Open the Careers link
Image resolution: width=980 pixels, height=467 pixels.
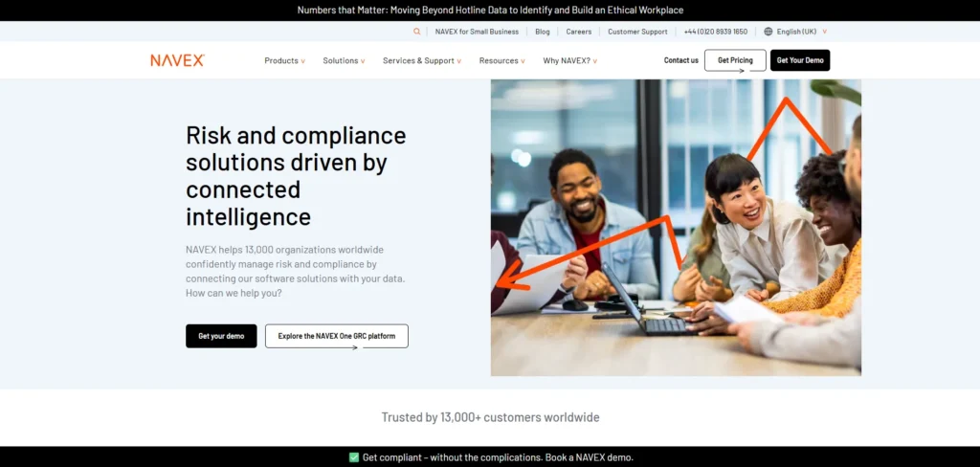click(579, 32)
